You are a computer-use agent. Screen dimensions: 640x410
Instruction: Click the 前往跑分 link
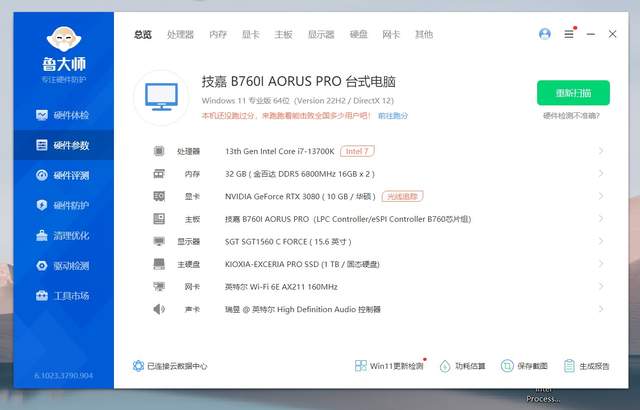pyautogui.click(x=393, y=116)
